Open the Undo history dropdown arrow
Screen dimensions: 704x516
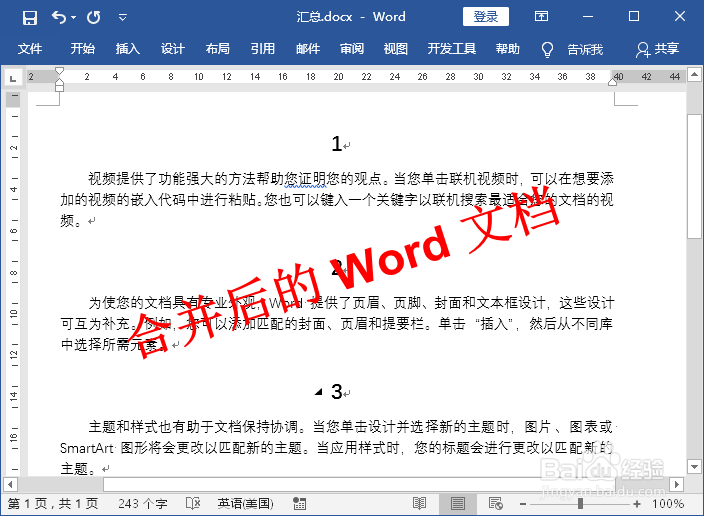(74, 18)
